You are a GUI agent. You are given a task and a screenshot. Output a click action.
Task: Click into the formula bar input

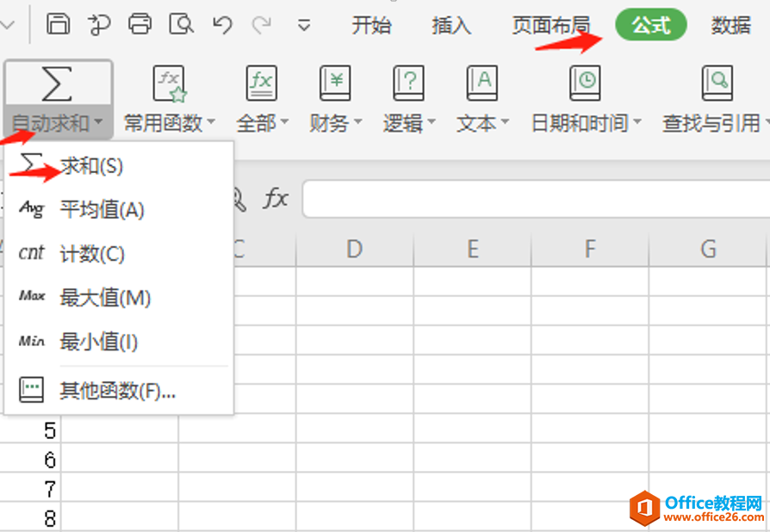click(x=537, y=199)
